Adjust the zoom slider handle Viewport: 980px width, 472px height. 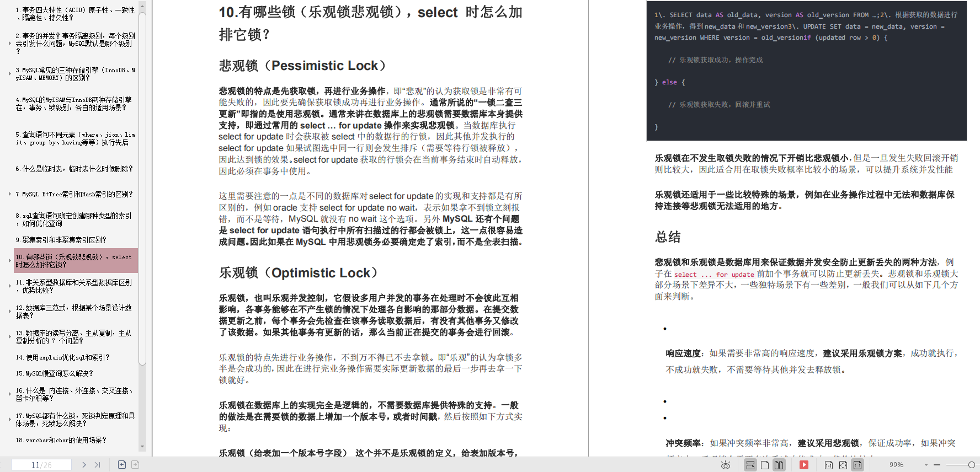point(972,465)
